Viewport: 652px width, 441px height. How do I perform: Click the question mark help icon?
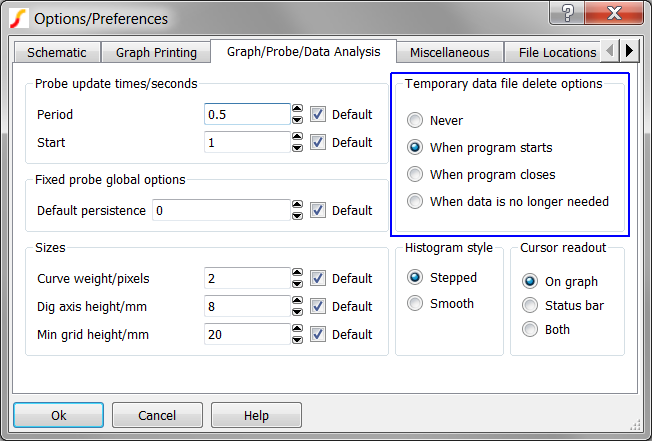[568, 15]
